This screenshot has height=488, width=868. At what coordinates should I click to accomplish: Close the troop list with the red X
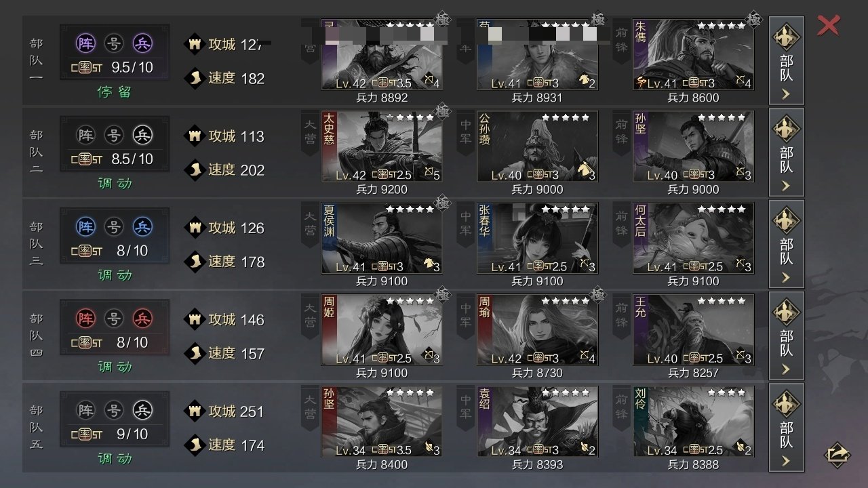828,26
